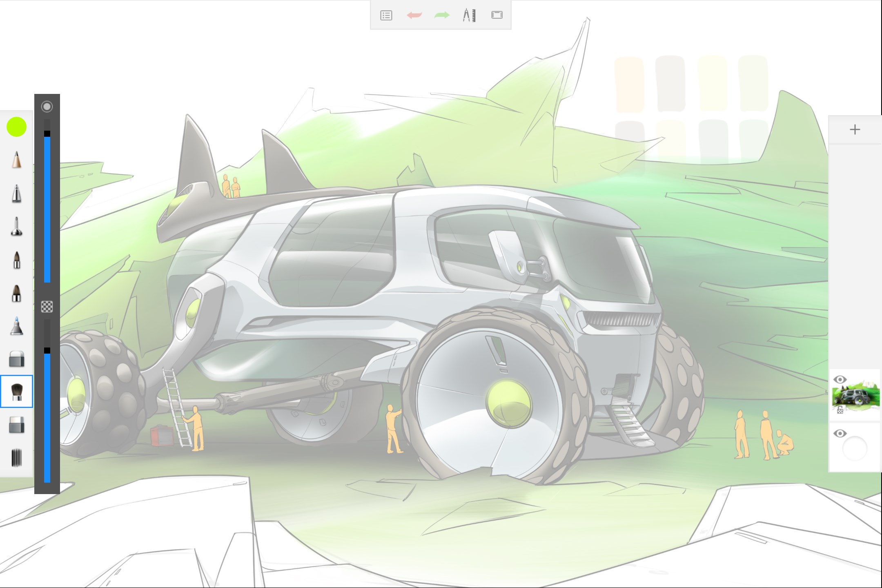Toggle the fullscreen UI icon
Image resolution: width=882 pixels, height=588 pixels.
pyautogui.click(x=497, y=15)
